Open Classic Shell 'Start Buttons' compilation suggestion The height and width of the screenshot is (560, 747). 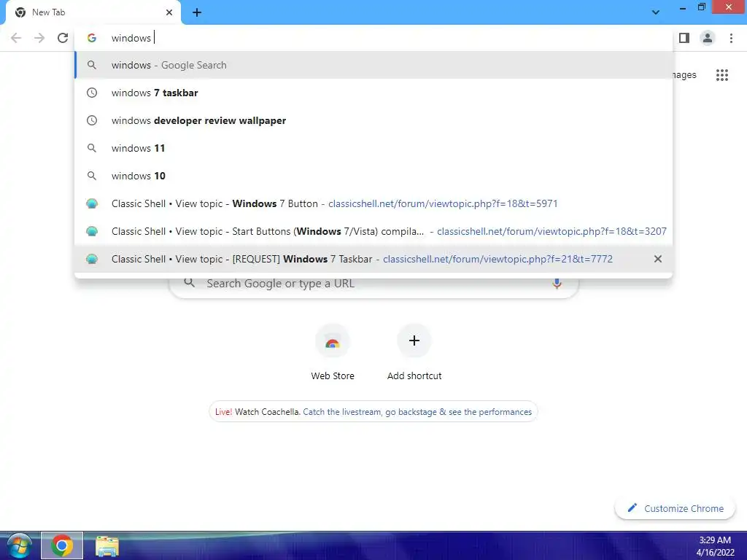pos(374,231)
